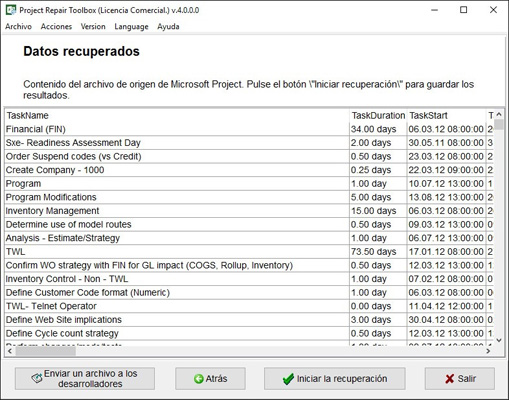Click the green checkmark on Iniciar la recuperación

[288, 379]
